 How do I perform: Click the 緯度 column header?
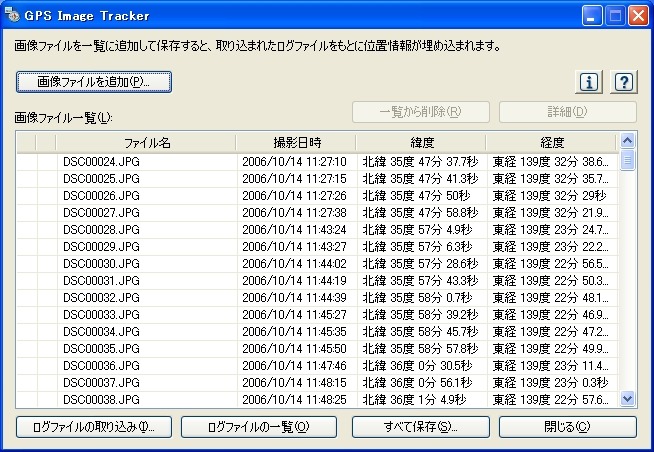421,143
